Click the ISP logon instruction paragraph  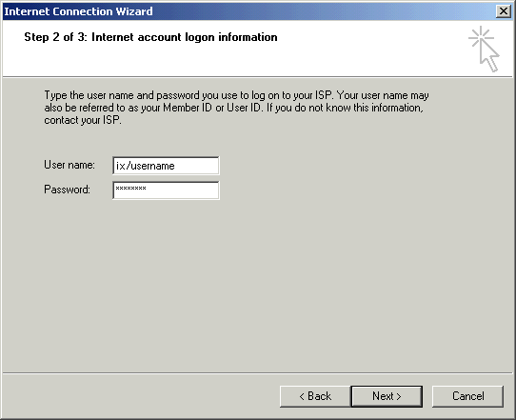pos(236,108)
